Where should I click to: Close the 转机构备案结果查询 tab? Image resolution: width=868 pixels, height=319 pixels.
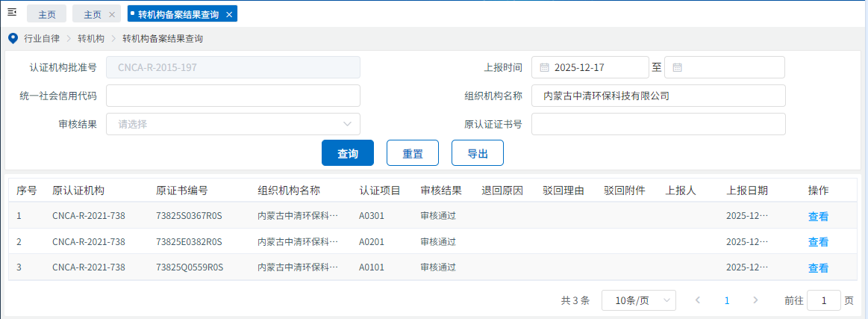point(229,15)
